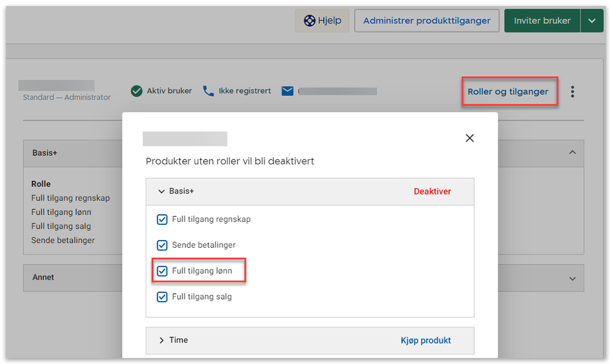The image size is (612, 364).
Task: Click the phone icon beside Ikke registrert
Action: [208, 91]
